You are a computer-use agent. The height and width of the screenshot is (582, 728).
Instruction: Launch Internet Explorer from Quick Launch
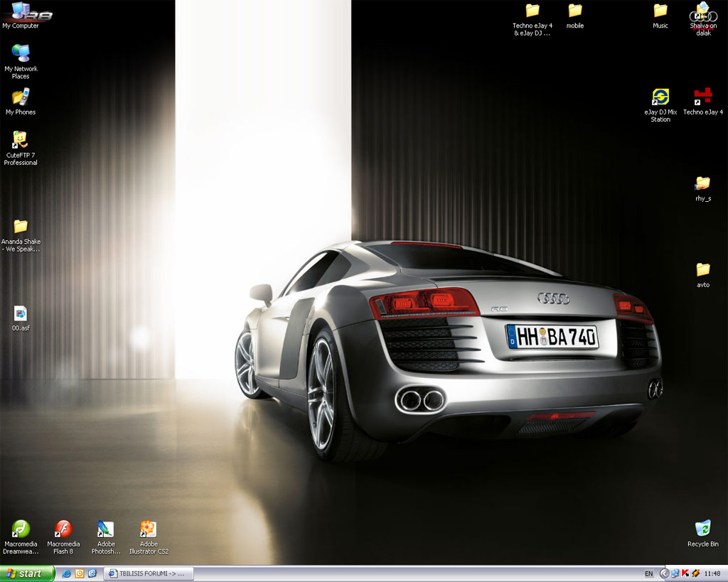pyautogui.click(x=66, y=573)
